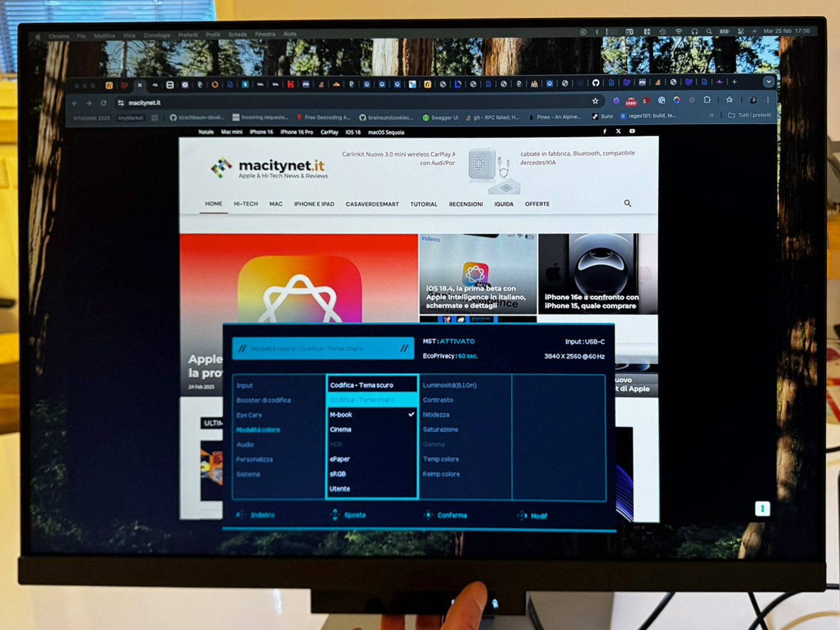Open the site search magnifier icon
The width and height of the screenshot is (840, 630).
(628, 203)
